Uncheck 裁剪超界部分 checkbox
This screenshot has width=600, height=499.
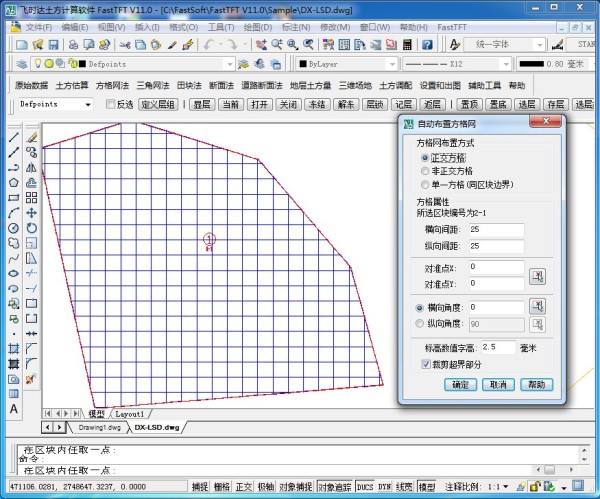tap(426, 365)
